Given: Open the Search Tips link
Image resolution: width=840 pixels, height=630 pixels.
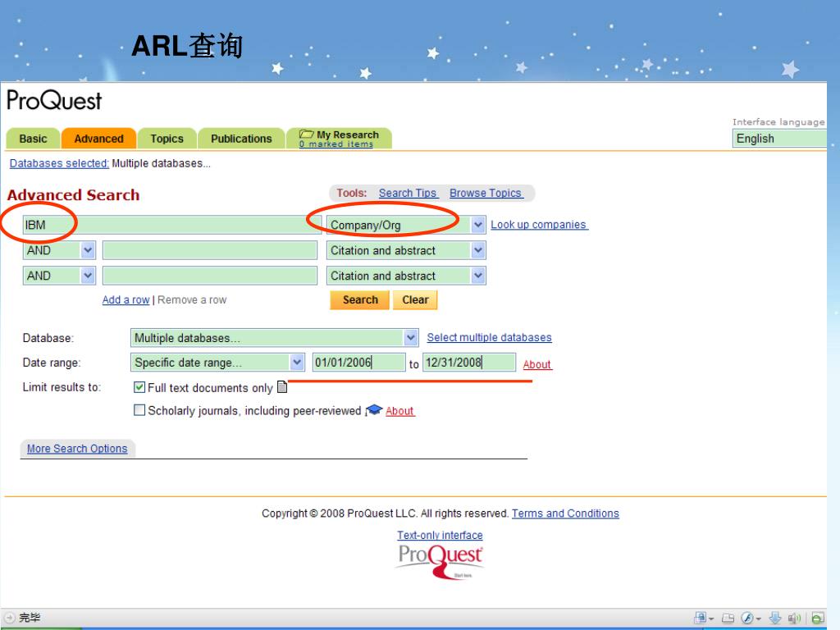Looking at the screenshot, I should point(409,193).
